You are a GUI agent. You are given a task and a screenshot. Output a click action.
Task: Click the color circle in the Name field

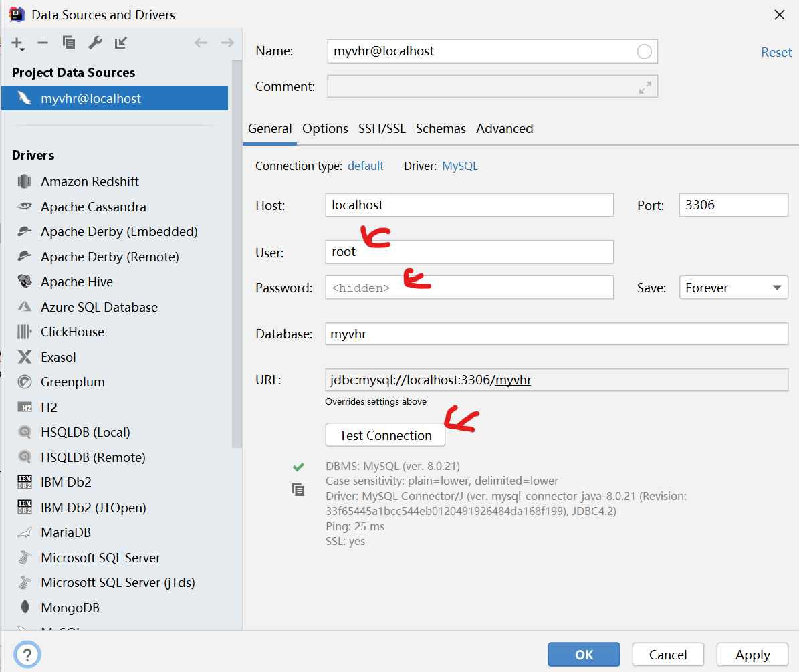point(644,51)
